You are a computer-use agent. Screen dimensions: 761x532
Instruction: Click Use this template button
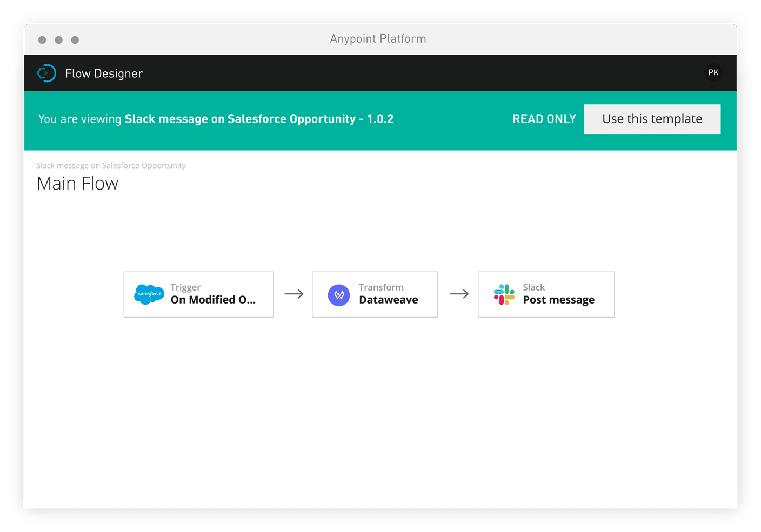[x=652, y=119]
